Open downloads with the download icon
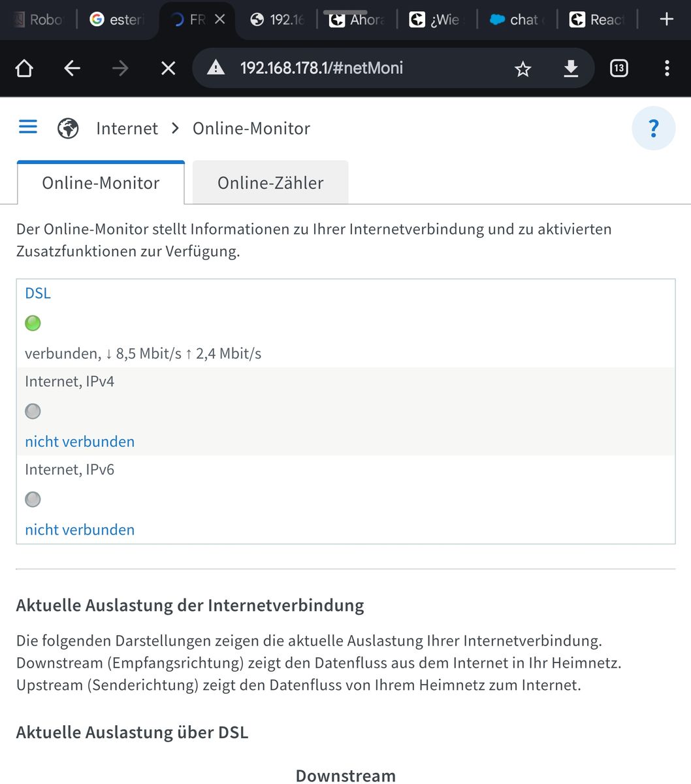This screenshot has height=784, width=691. 571,69
